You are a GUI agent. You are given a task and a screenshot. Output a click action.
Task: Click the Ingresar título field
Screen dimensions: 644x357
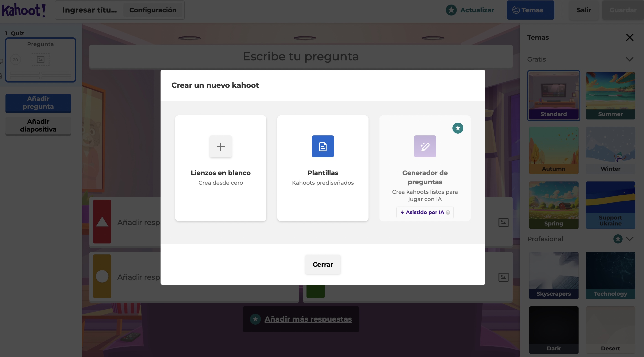click(89, 10)
